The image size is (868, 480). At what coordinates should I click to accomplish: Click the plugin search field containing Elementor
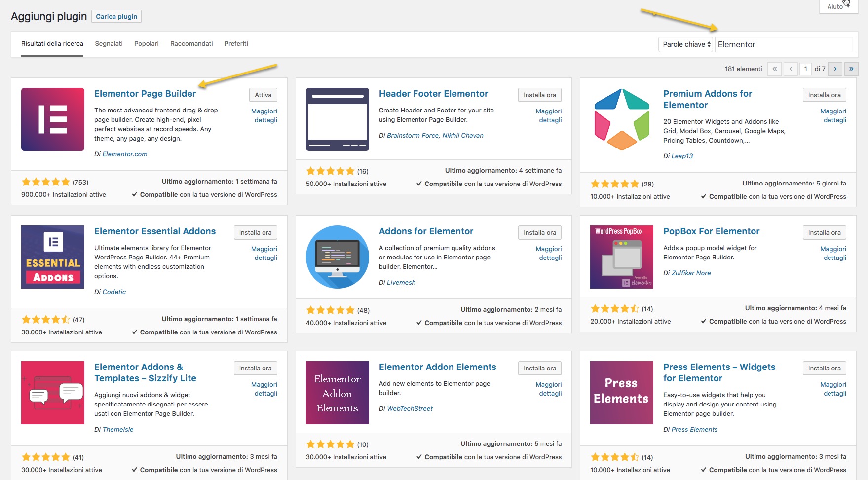(784, 44)
